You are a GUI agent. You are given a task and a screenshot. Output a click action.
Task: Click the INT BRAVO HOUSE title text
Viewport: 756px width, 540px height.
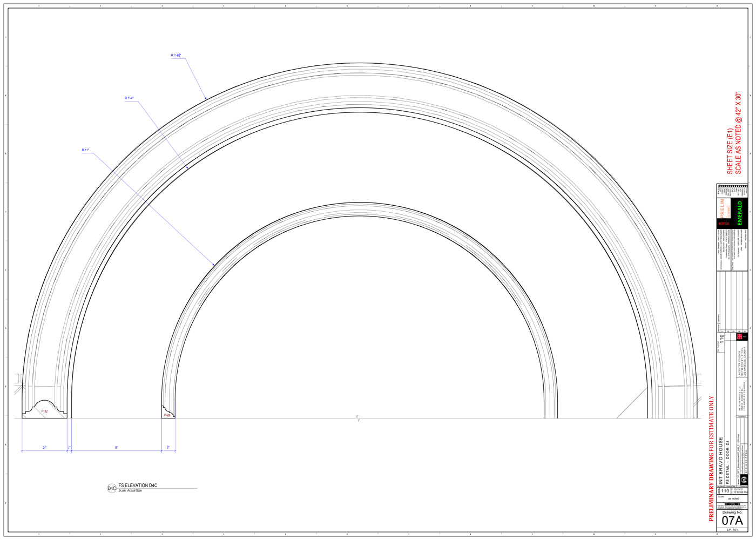(720, 461)
